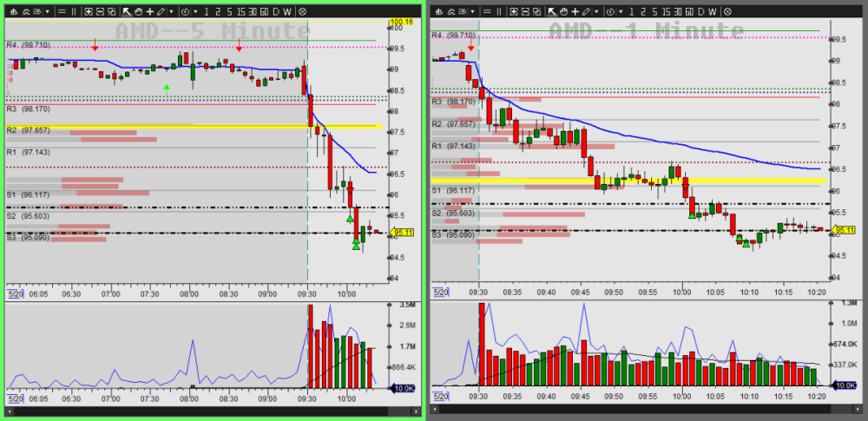Click the yellow 95.11 price marker on 5 Minute chart
Screen dimensions: 868x421
point(402,232)
